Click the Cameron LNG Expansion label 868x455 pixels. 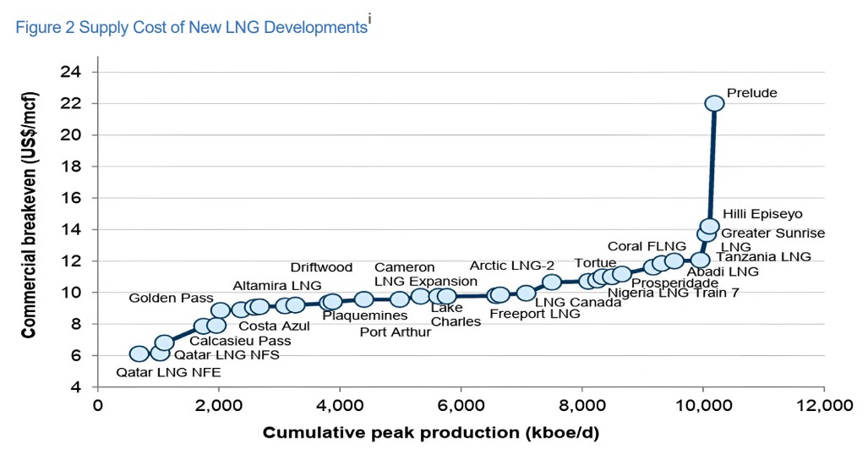click(x=426, y=275)
